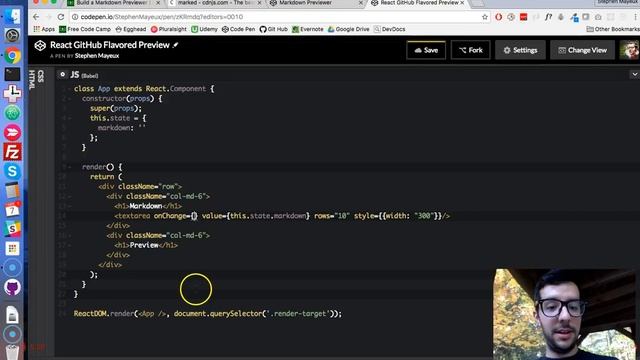
Task: Open JS editor settings gear
Action: [x=62, y=75]
